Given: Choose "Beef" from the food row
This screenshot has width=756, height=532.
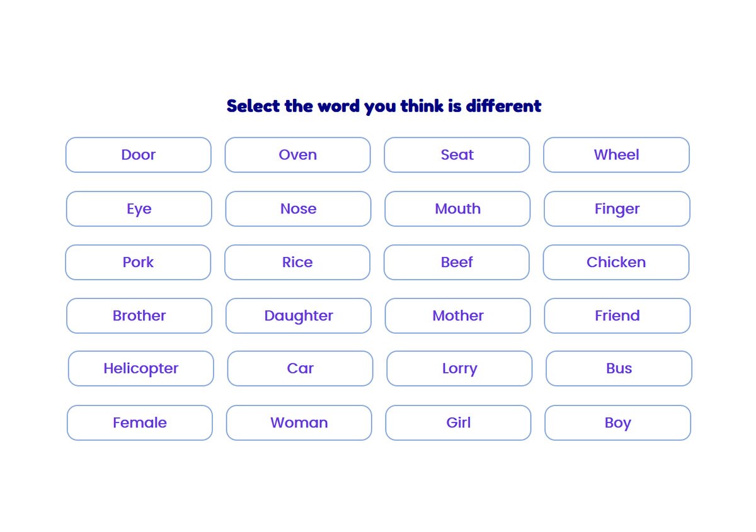Looking at the screenshot, I should coord(456,262).
